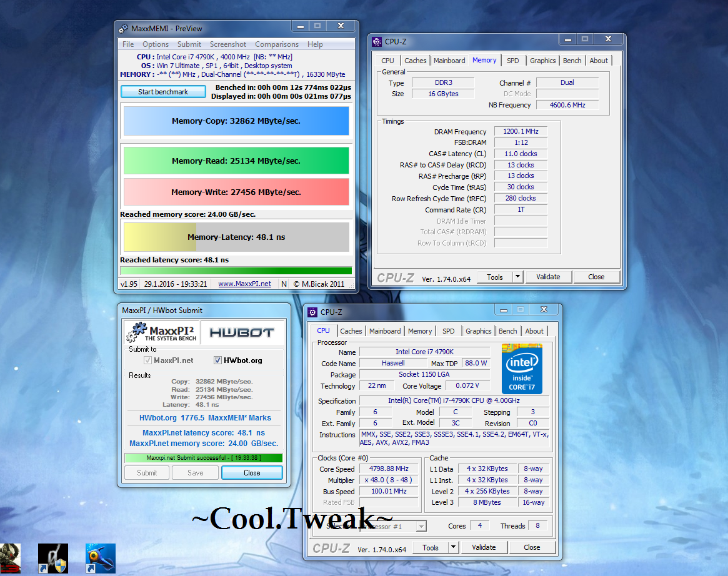Screen dimensions: 728x576
Task: Open the File menu in MaxxMEMI
Action: tap(128, 44)
